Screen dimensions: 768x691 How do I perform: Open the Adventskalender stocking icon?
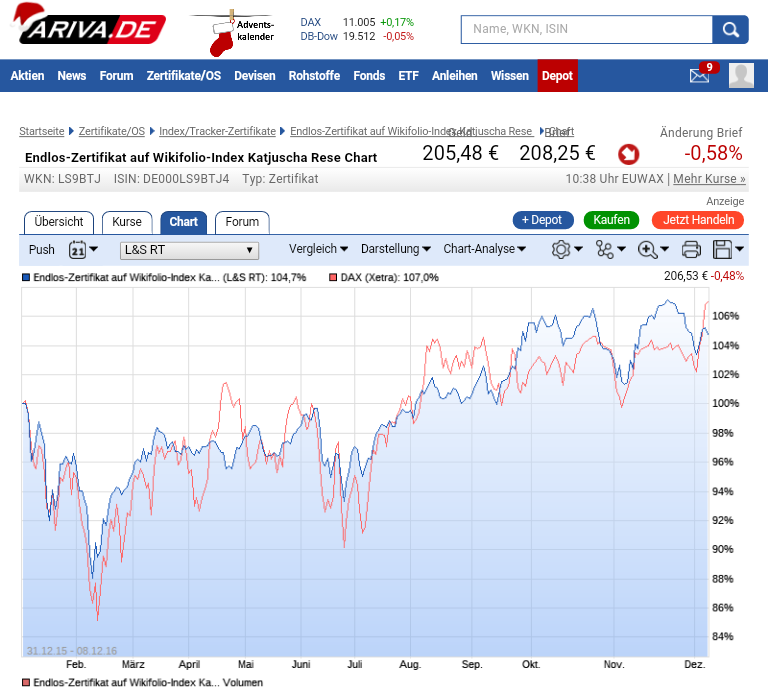point(222,37)
